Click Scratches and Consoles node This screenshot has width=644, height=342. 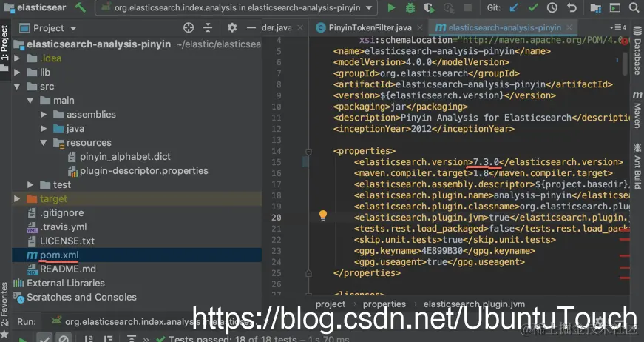click(x=81, y=297)
